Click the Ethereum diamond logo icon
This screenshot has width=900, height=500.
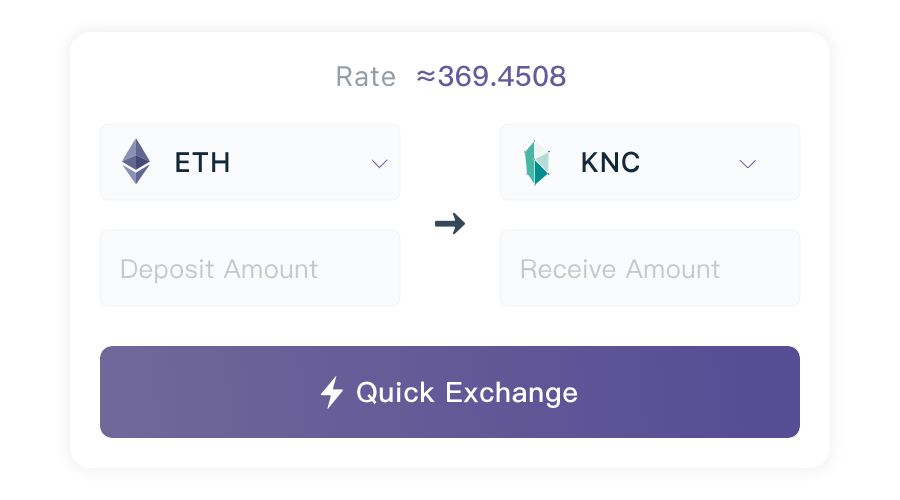click(x=136, y=162)
